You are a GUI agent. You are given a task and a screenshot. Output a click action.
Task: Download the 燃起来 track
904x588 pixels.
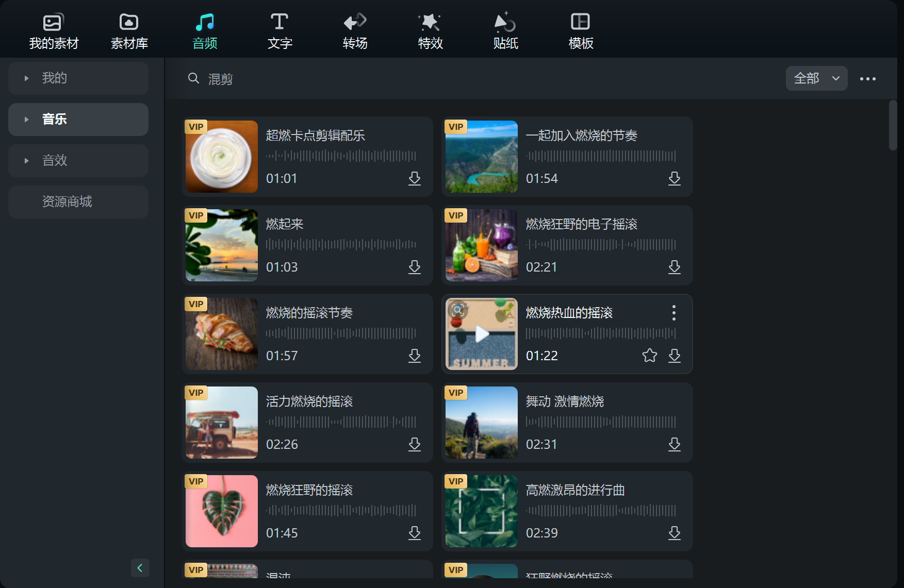415,267
